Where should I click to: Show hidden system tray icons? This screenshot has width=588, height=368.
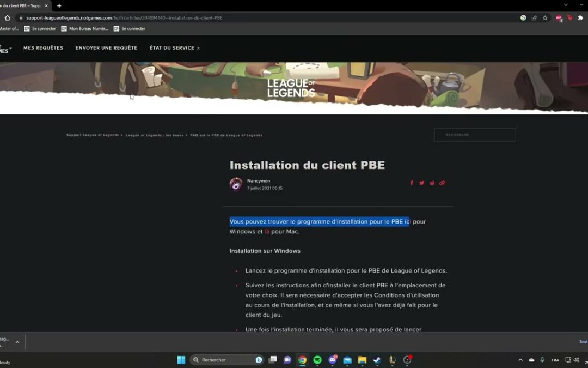[x=520, y=360]
